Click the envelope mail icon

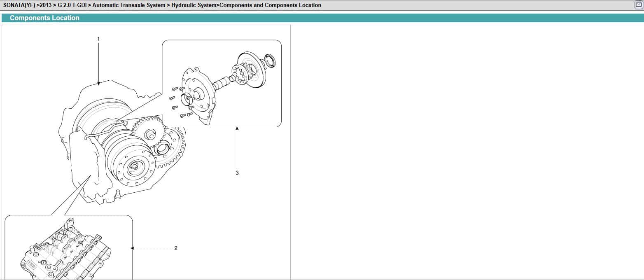point(639,5)
